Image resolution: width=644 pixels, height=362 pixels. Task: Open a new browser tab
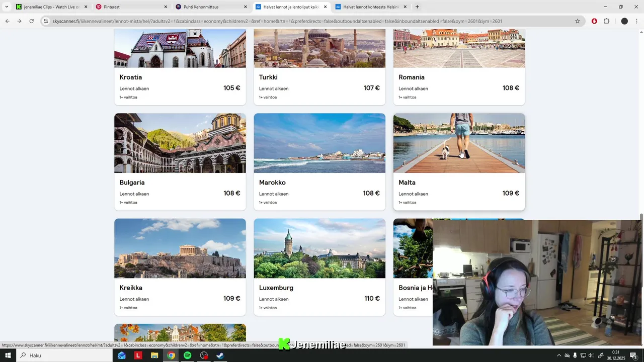(417, 7)
